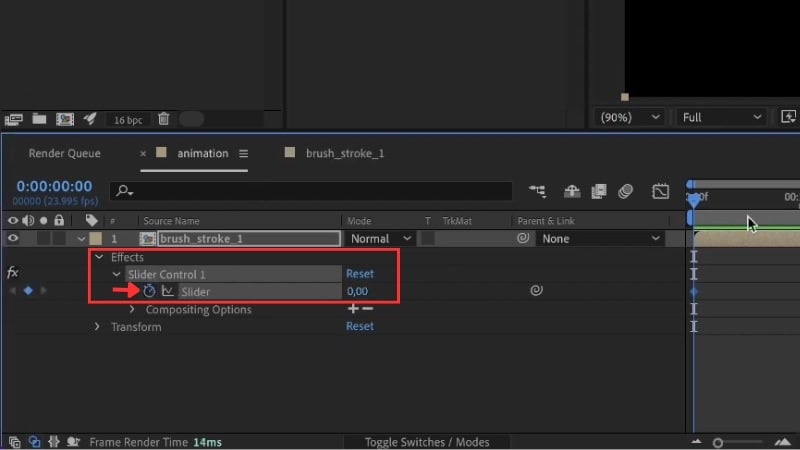Click the 16 bpc color depth button
Viewport: 800px width, 450px height.
tap(128, 120)
